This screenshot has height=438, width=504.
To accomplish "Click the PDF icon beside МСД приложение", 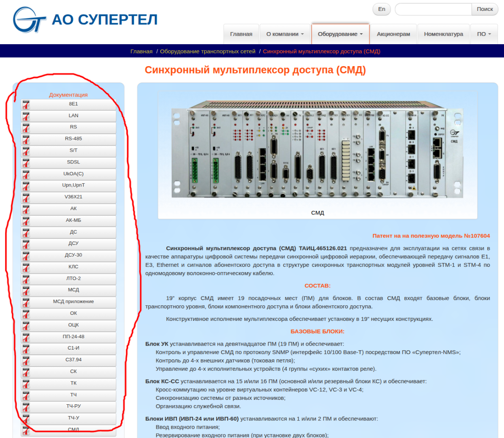I will pyautogui.click(x=26, y=303).
